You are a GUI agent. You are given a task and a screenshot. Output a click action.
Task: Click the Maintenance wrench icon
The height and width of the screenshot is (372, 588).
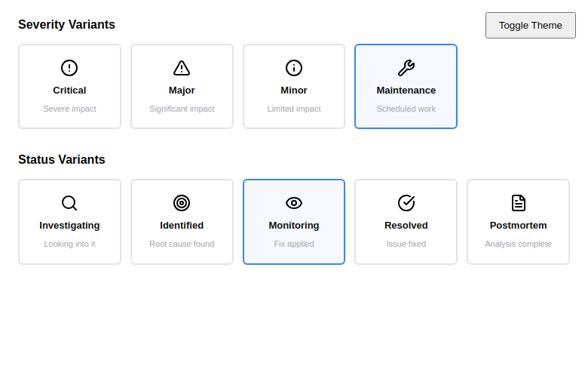[x=406, y=68]
